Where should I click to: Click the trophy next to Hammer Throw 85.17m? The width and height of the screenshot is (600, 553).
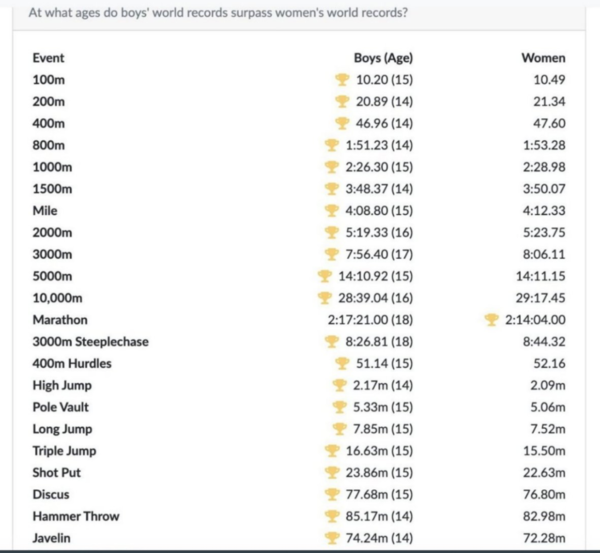[332, 516]
